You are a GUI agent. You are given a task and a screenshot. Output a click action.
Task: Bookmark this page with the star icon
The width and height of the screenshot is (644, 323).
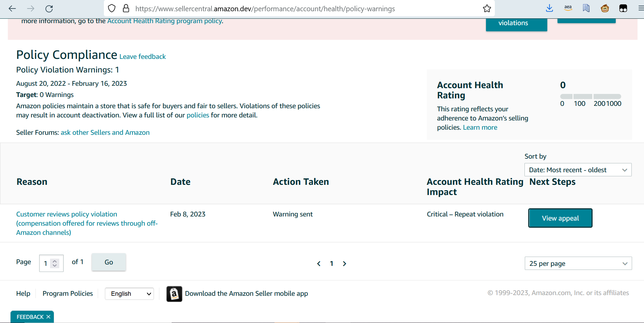(x=487, y=9)
